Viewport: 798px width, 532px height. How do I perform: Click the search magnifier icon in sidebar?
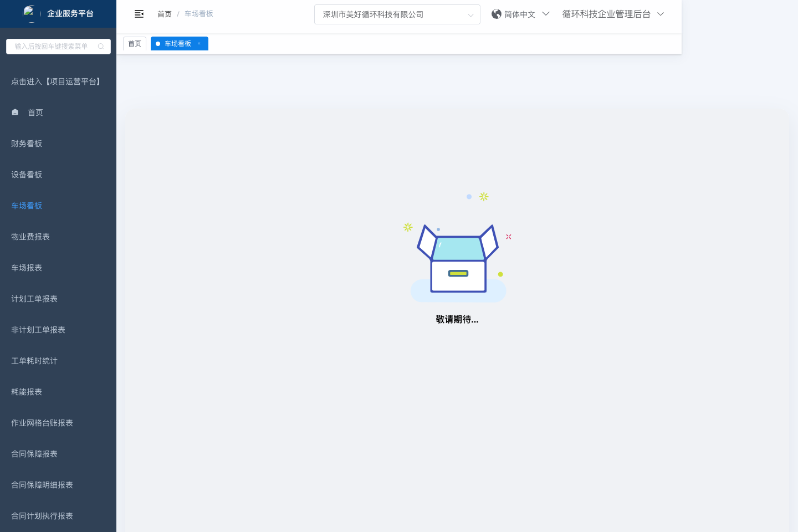point(101,47)
